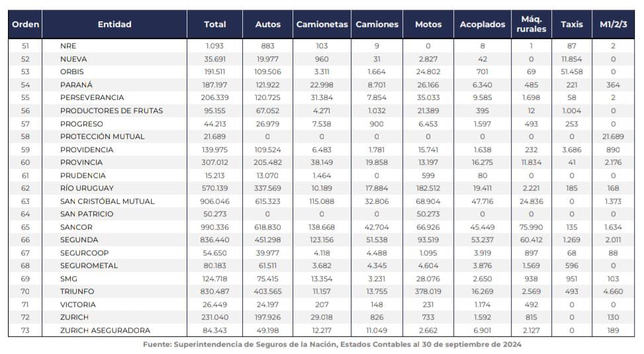Select the Máq. rurales column header
The width and height of the screenshot is (644, 354).
[x=531, y=24]
